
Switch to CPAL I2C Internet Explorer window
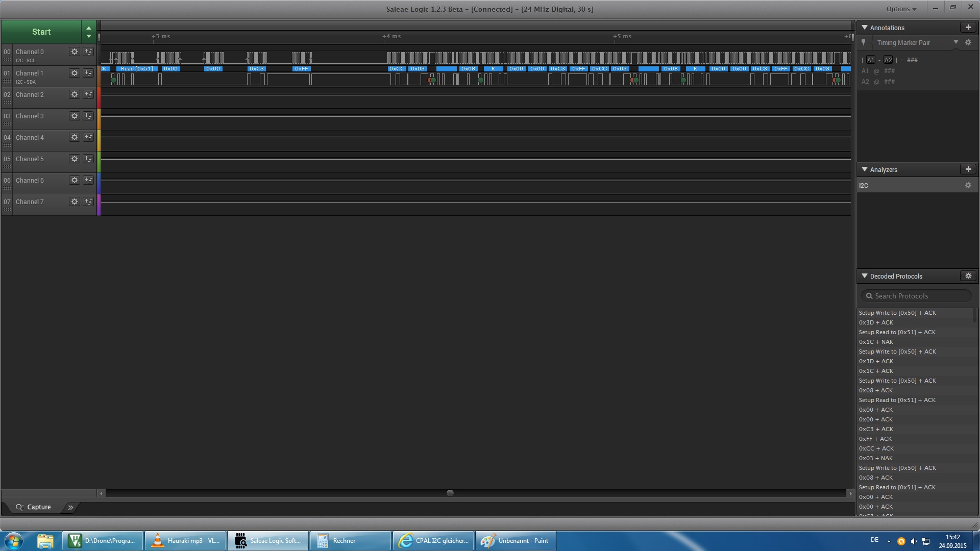[433, 541]
